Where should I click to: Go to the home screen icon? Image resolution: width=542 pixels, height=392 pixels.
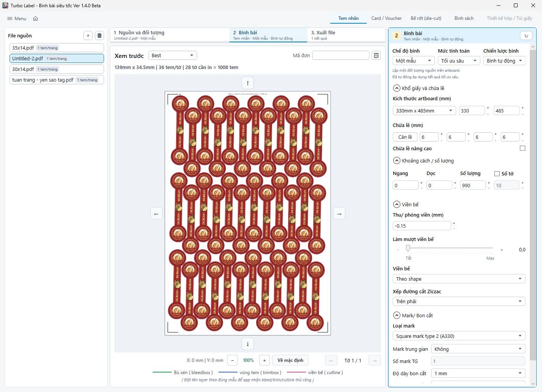pyautogui.click(x=35, y=19)
